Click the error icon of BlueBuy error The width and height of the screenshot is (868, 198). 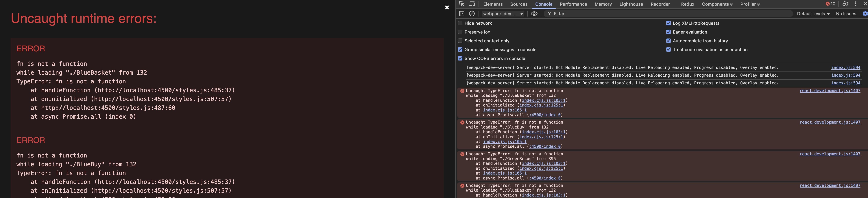[462, 122]
